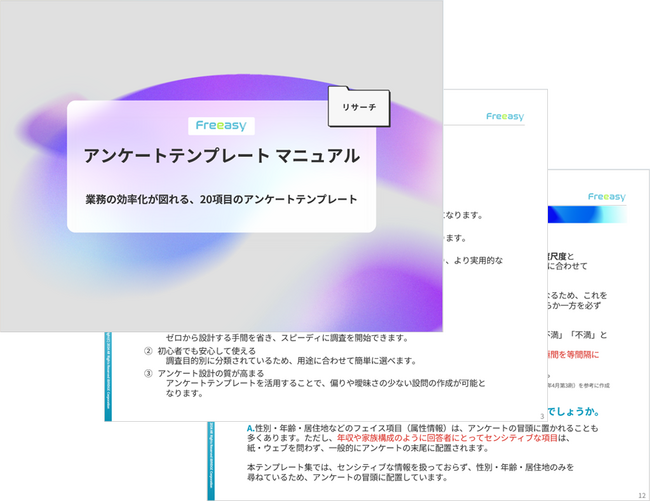Click the circled number ③ list marker
Screen dimensions: 650x501
[x=149, y=373]
